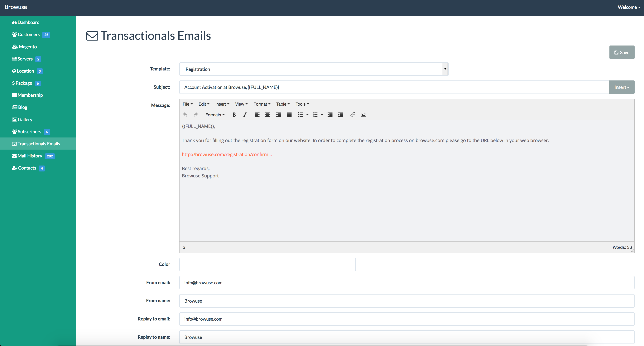The width and height of the screenshot is (644, 346).
Task: Click the Location globe icon in the sidebar
Action: click(x=14, y=71)
